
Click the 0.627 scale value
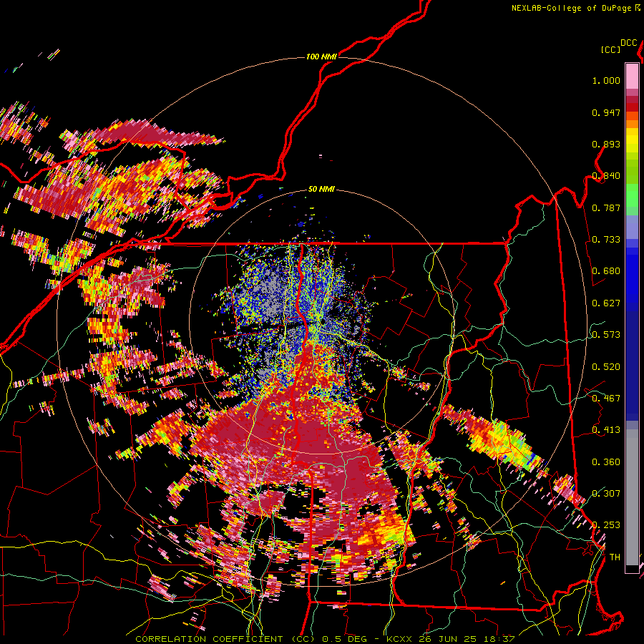click(606, 303)
